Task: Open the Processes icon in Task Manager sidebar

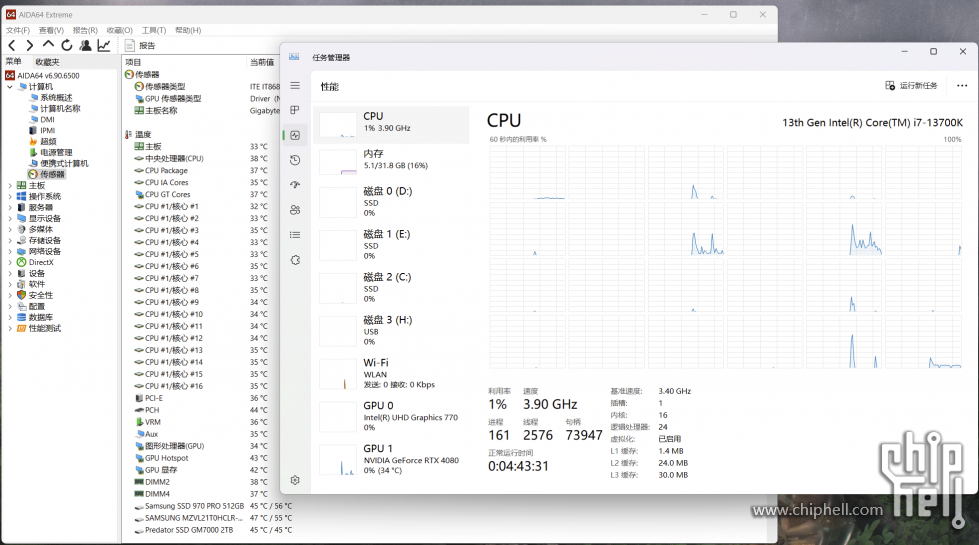Action: coord(295,110)
